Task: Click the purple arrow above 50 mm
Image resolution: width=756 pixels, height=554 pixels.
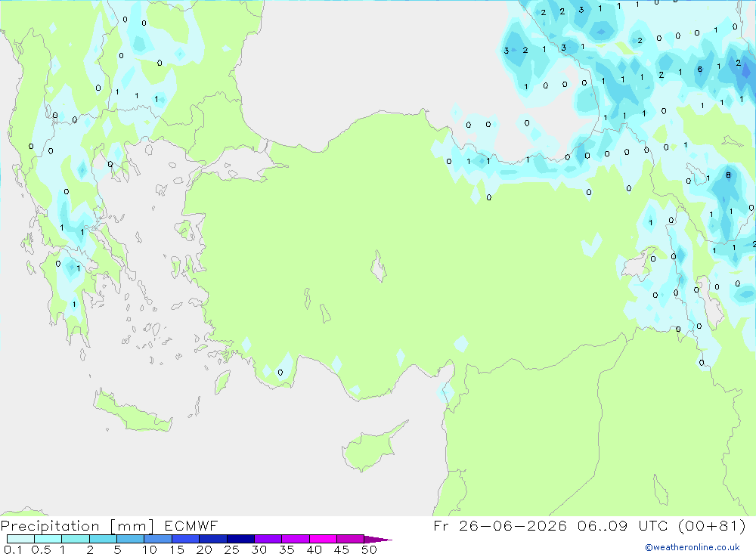Action: coord(378,539)
